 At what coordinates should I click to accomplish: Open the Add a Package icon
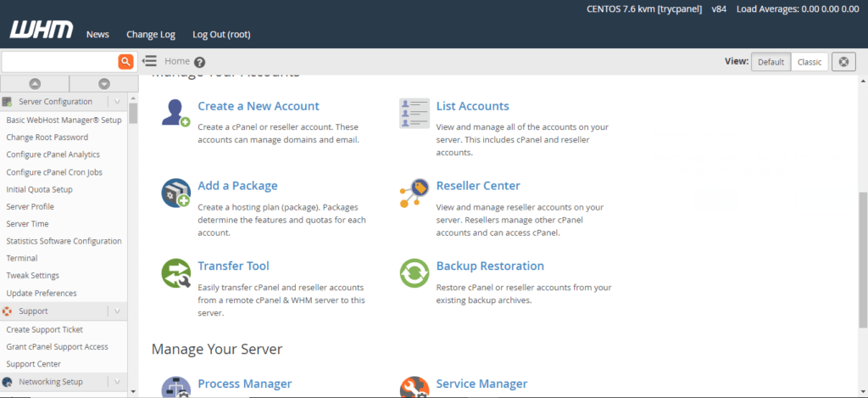(x=176, y=193)
